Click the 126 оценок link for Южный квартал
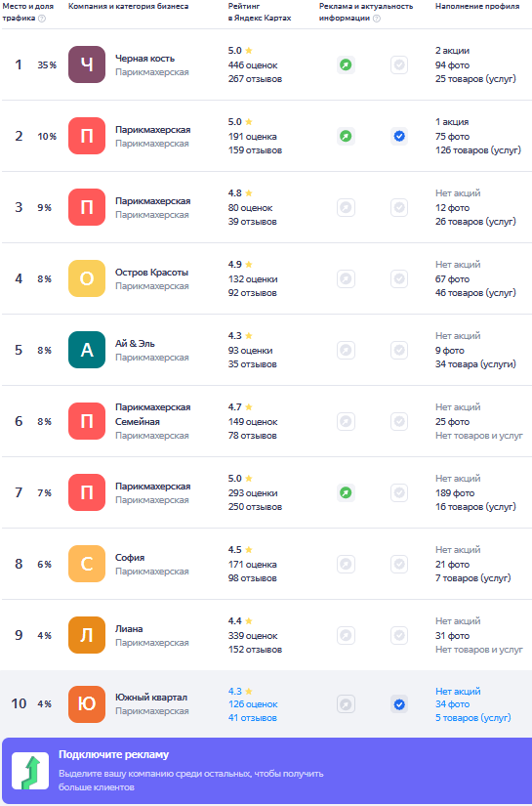This screenshot has width=532, height=806. [x=253, y=704]
